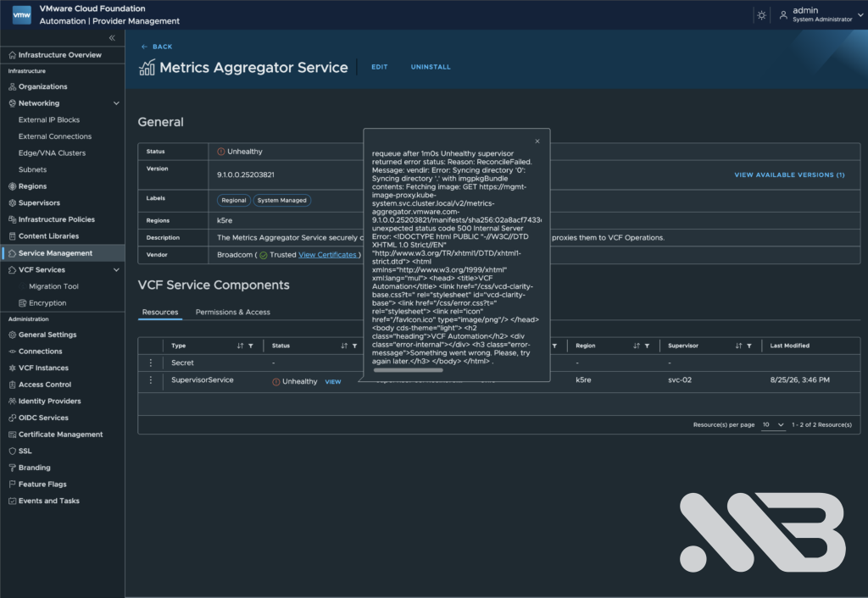
Task: Open Events and Tasks
Action: tap(48, 501)
